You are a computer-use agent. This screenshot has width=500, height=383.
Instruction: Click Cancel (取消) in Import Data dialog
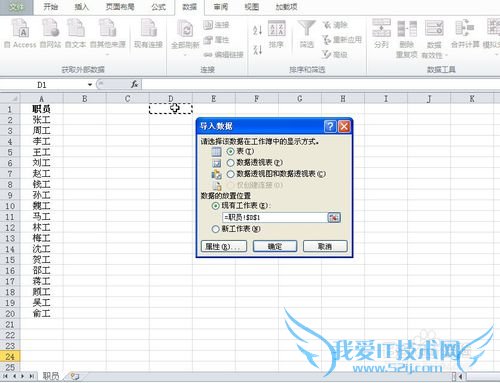(x=325, y=247)
